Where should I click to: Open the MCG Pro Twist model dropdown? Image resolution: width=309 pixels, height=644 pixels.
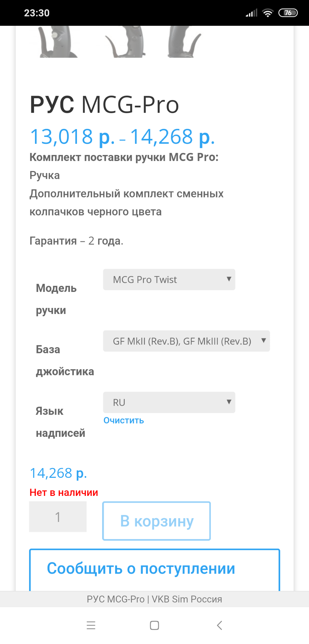169,279
